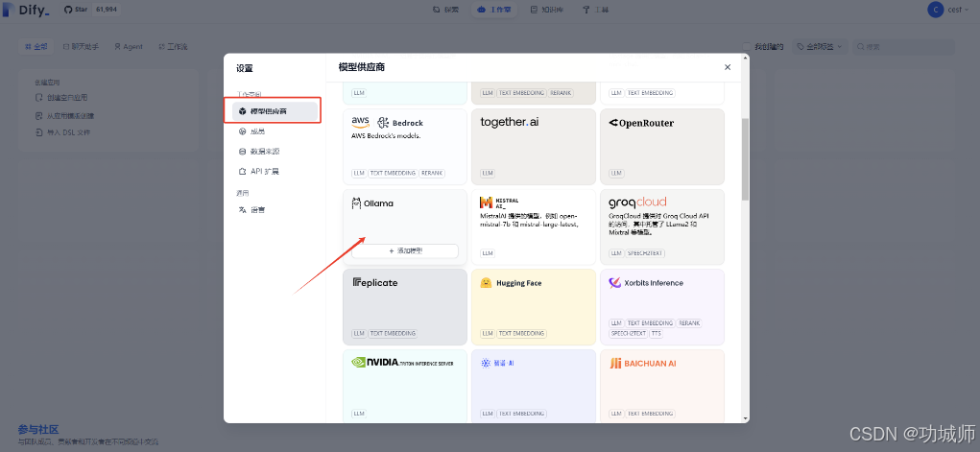Click the LLM tag on OpenRouter card
This screenshot has width=980, height=452.
(616, 173)
